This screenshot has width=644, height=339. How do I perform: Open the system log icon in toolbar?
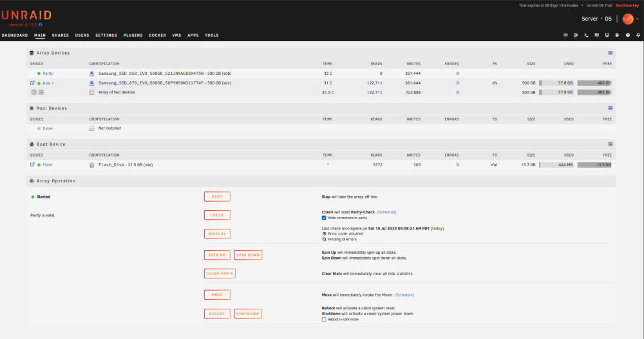[618, 35]
